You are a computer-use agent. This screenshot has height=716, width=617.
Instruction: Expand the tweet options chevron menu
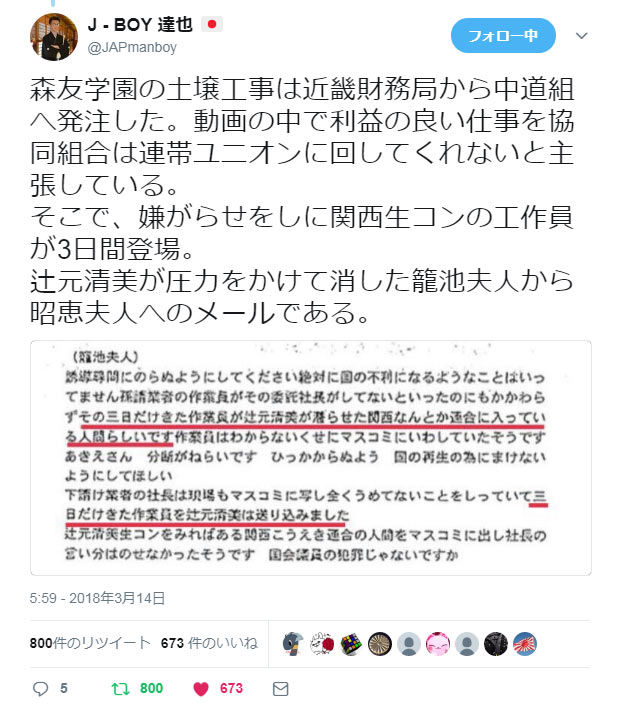point(581,36)
